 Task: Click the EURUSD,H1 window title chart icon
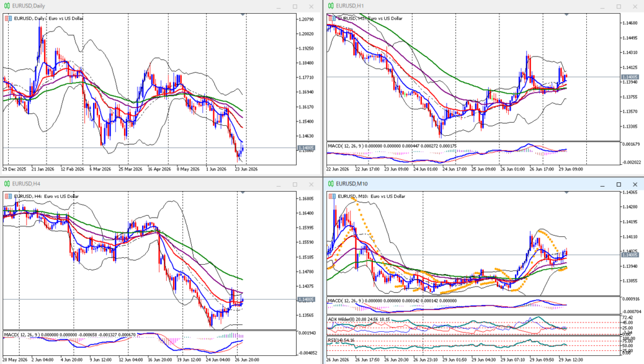(x=331, y=6)
